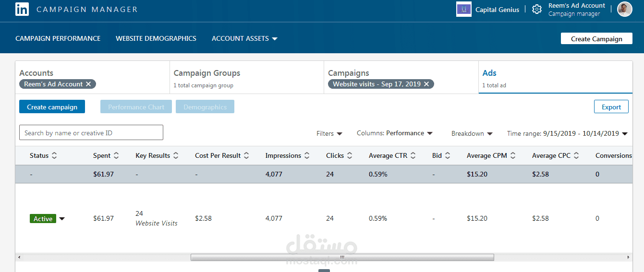Sort by Impressions column arrows

pos(307,155)
